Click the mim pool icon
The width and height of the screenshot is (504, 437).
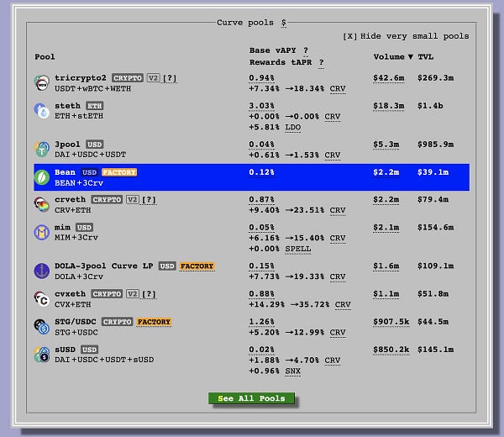[42, 232]
